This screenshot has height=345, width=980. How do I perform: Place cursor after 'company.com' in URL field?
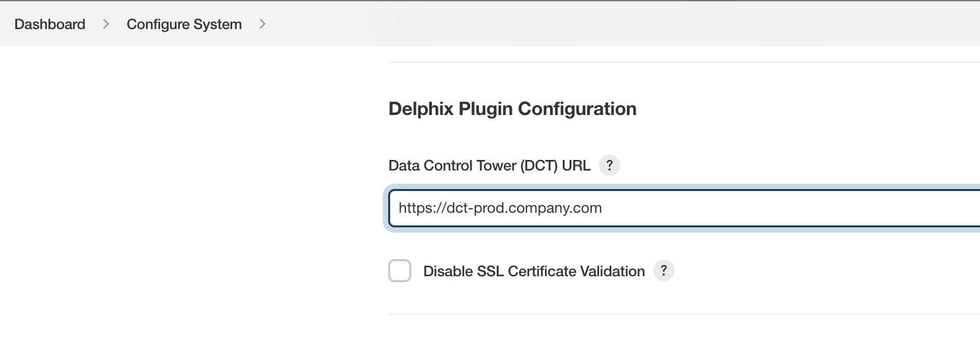603,208
